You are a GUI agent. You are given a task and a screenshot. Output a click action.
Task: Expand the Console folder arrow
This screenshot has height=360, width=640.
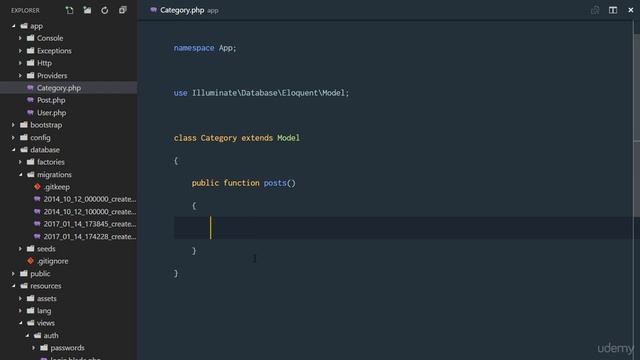click(20, 38)
